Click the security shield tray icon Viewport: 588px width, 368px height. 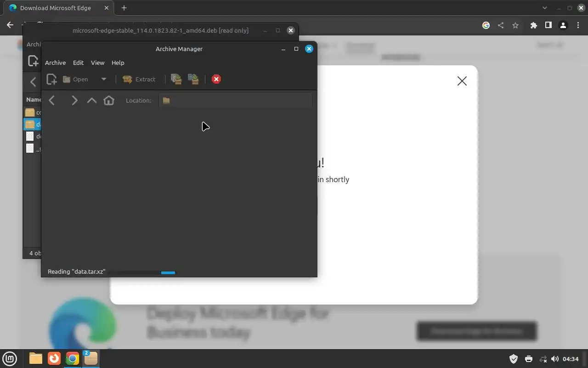click(514, 359)
